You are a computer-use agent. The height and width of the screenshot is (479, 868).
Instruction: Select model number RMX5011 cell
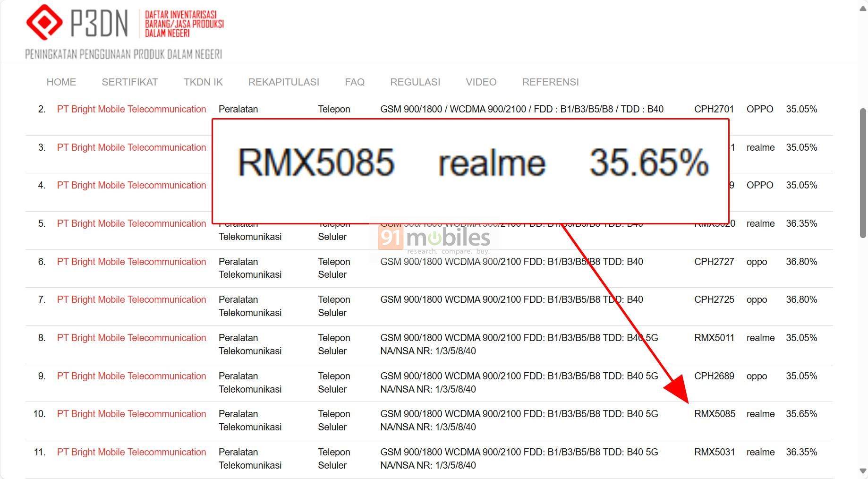tap(714, 338)
